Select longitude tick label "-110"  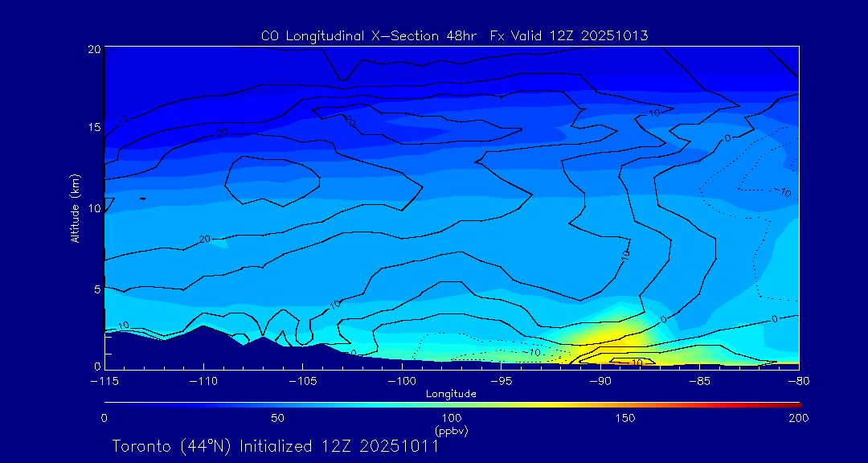click(x=203, y=382)
